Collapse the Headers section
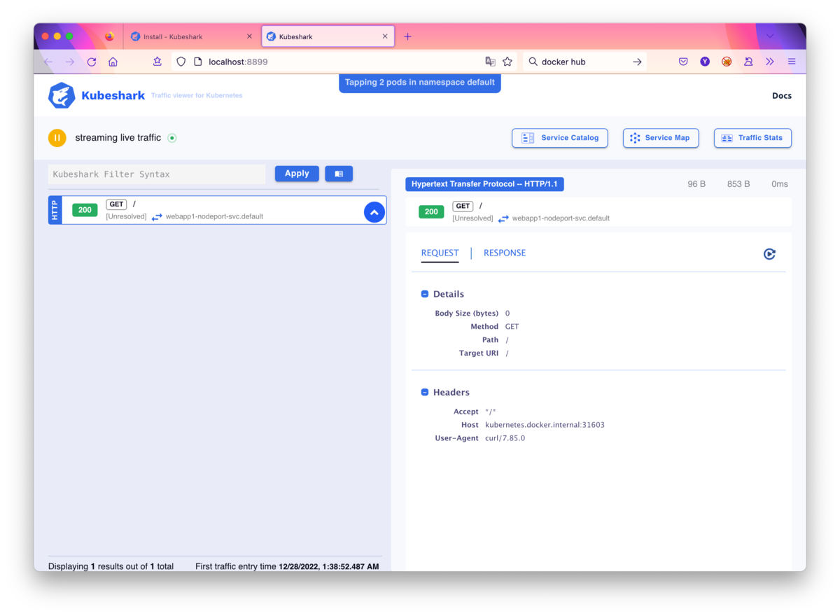 point(425,393)
